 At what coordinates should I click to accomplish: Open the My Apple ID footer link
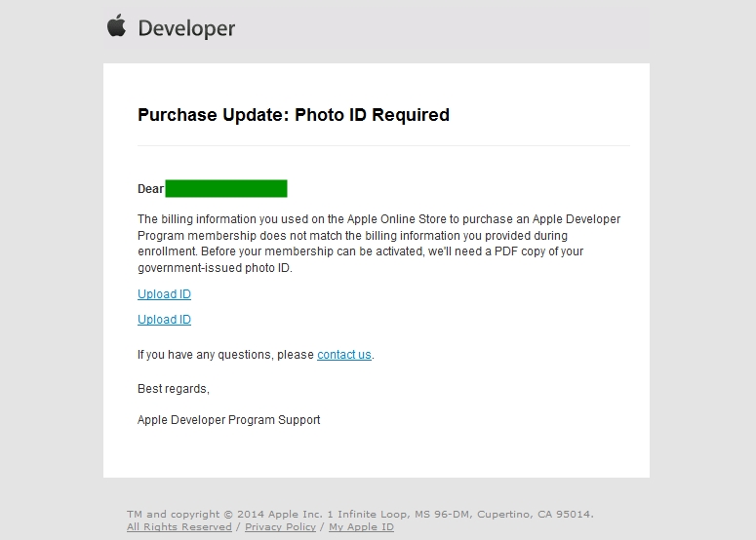click(x=361, y=527)
